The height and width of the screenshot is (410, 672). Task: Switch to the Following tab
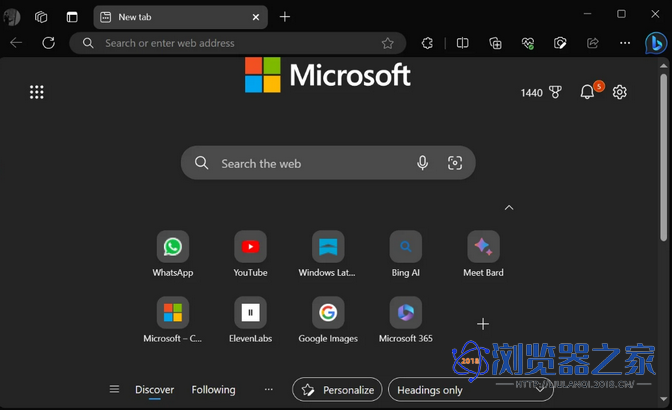[x=213, y=390]
